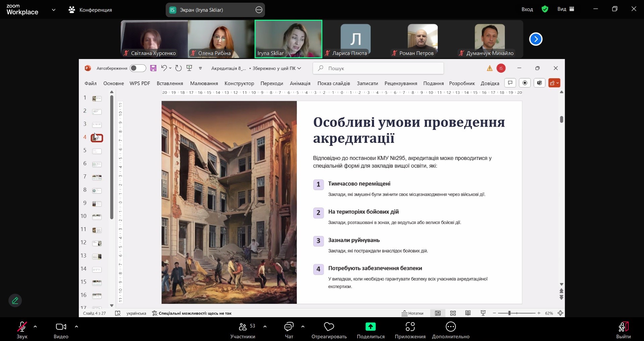The width and height of the screenshot is (644, 341).
Task: Click the Redo icon in title bar
Action: click(178, 68)
